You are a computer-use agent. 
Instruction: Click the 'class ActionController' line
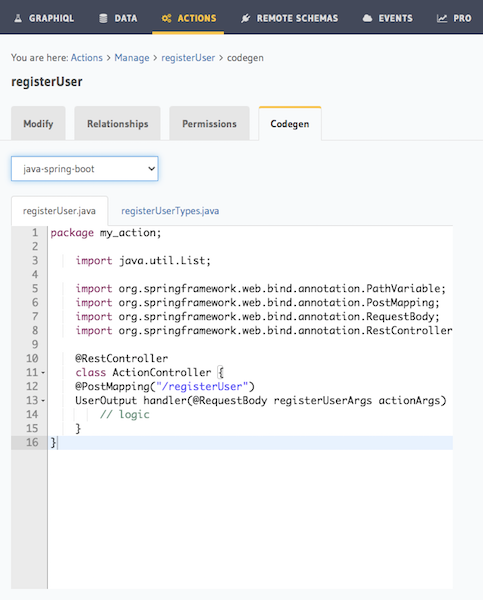(x=149, y=372)
